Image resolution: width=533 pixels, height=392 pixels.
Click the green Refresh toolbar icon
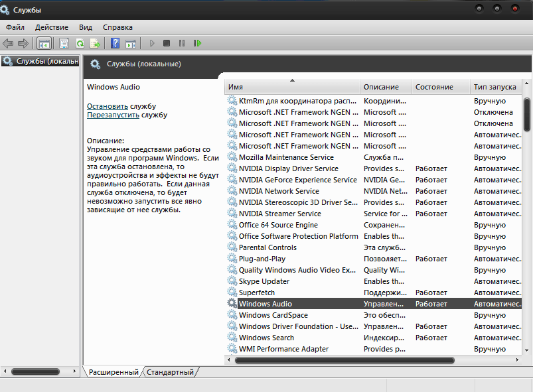coord(80,43)
